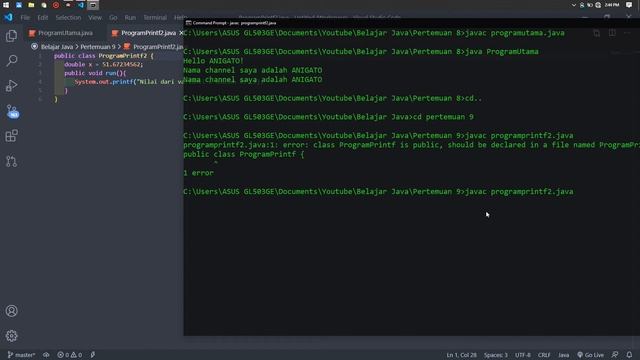Open the Run menu

tap(130, 18)
